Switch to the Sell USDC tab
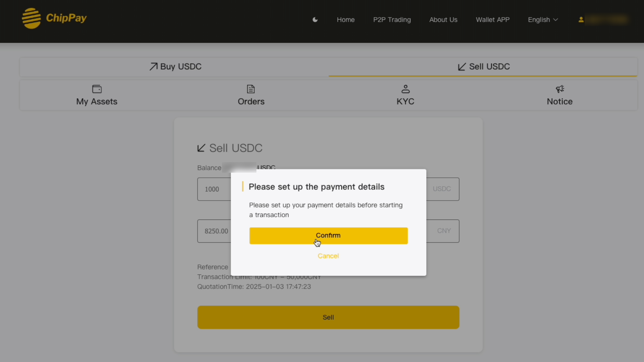 click(483, 67)
